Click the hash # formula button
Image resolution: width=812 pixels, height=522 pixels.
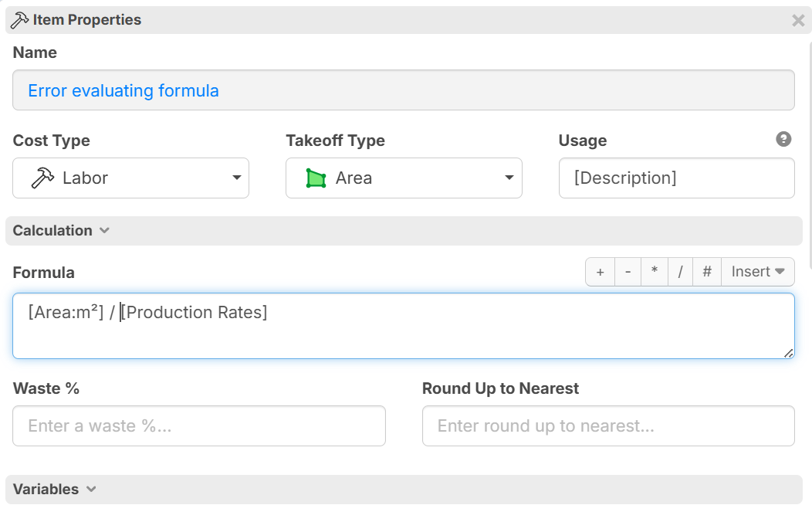tap(707, 272)
